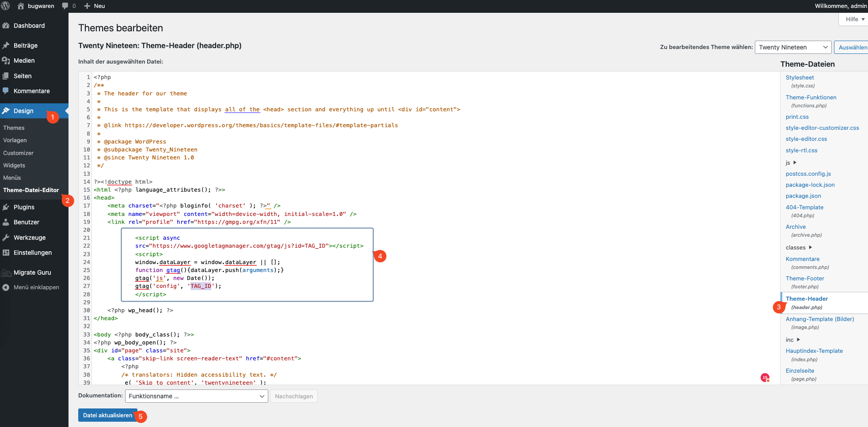This screenshot has width=868, height=427.
Task: Click the Seiten pages icon
Action: click(x=6, y=76)
